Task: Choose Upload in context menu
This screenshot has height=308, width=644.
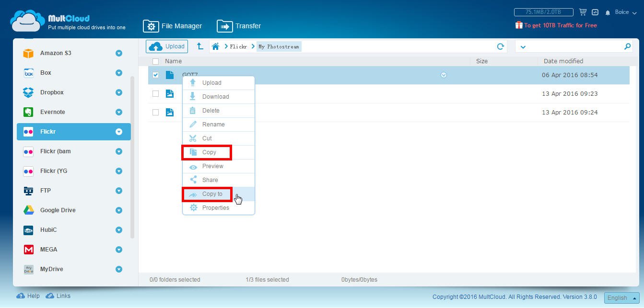Action: 219,83
